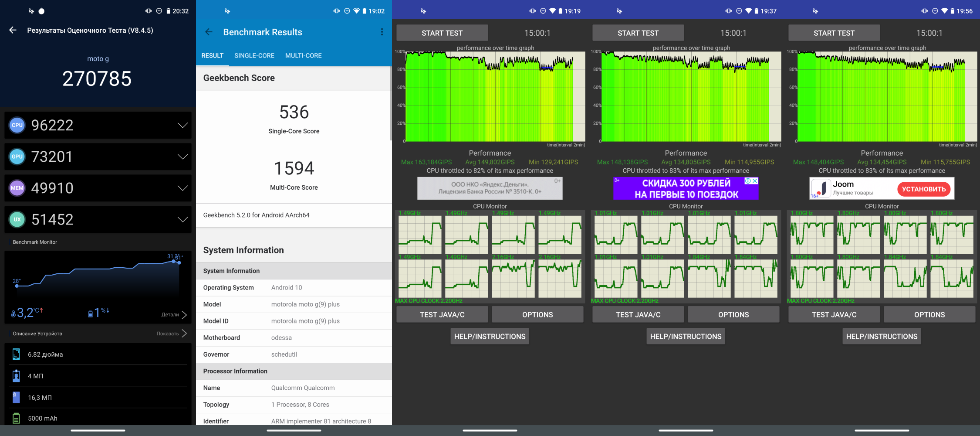Image resolution: width=980 pixels, height=436 pixels.
Task: Tap the timer 15:00:1 in the 19:19 screen
Action: coord(537,33)
